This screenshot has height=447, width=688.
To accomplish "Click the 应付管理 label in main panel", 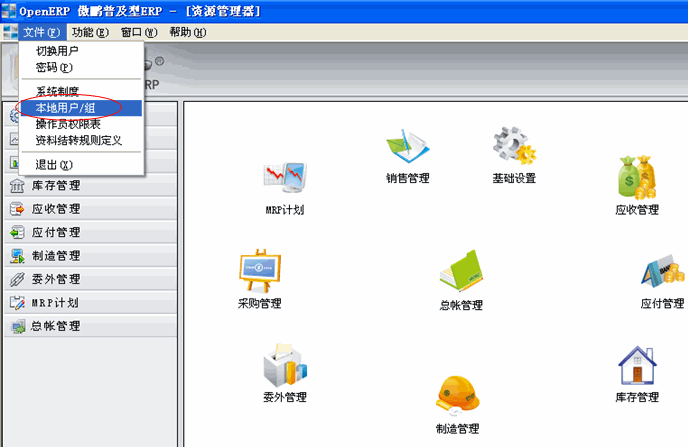I will pyautogui.click(x=663, y=304).
